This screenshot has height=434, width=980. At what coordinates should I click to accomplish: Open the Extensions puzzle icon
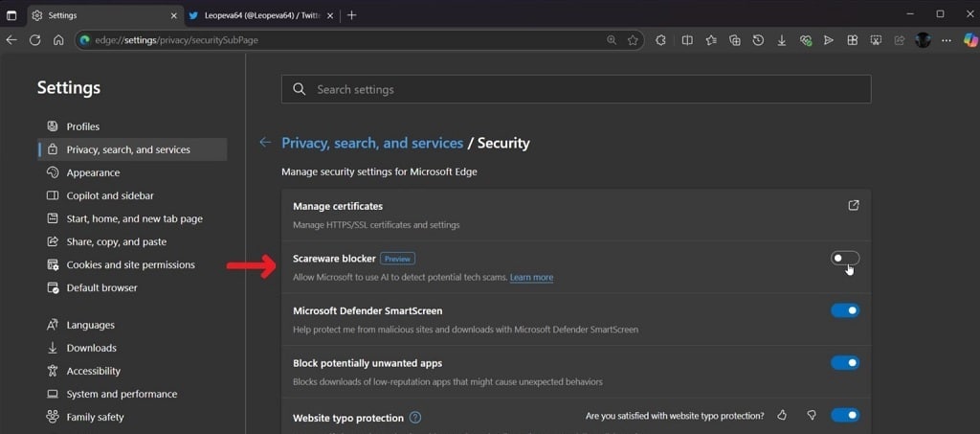[x=660, y=40]
